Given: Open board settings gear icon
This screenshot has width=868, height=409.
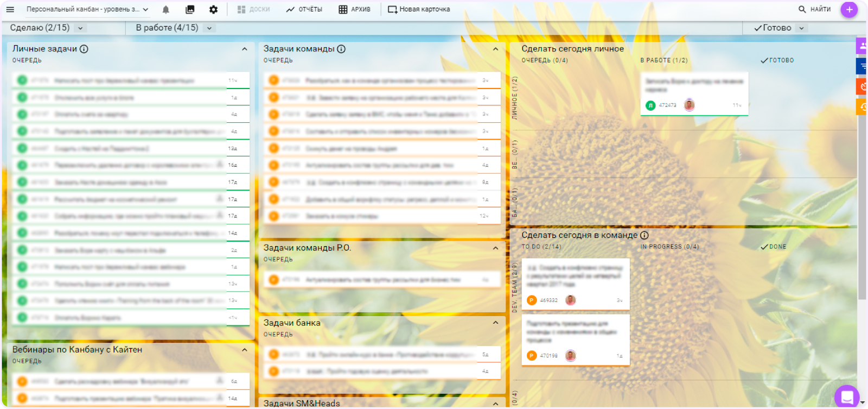Looking at the screenshot, I should click(213, 9).
